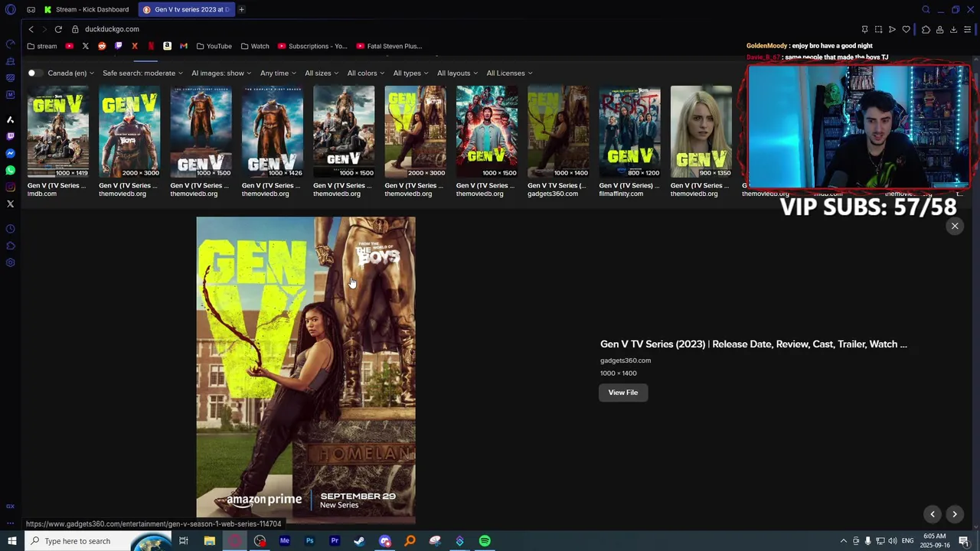Reload the page with refresh icon
The height and width of the screenshot is (551, 980).
pyautogui.click(x=58, y=29)
